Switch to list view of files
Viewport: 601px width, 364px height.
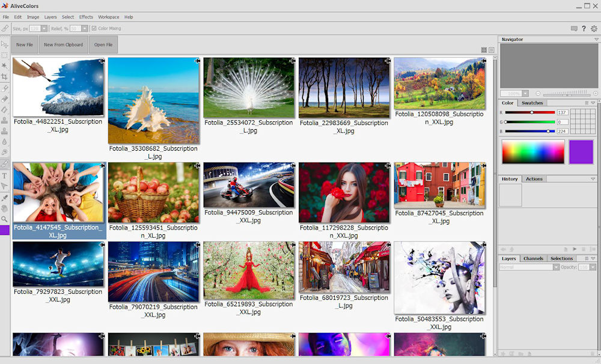pyautogui.click(x=491, y=50)
